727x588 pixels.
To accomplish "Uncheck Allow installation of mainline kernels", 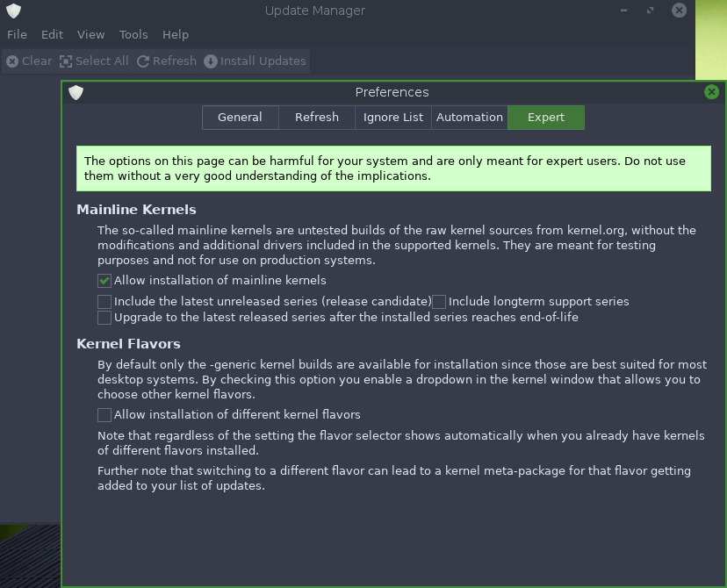I will [x=104, y=281].
